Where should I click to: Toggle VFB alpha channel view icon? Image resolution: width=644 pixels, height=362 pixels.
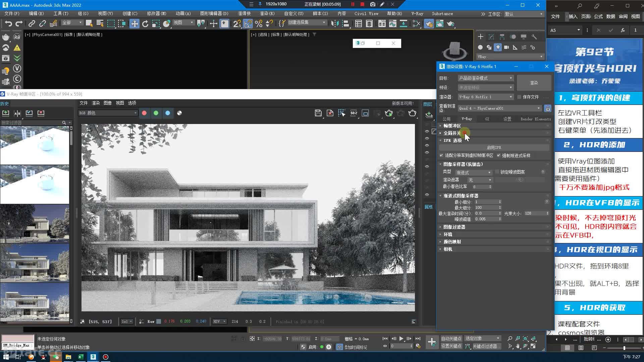[x=179, y=113]
